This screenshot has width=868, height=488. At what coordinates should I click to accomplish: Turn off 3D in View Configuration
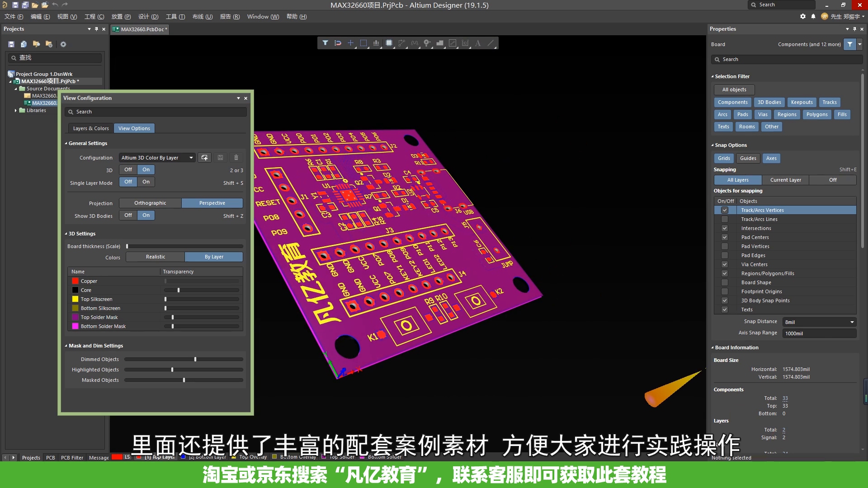coord(128,169)
